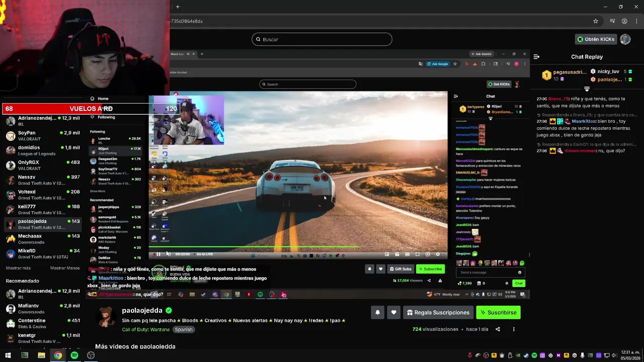The height and width of the screenshot is (362, 644).
Task: Click the green Suscribirse button
Action: pos(498,312)
